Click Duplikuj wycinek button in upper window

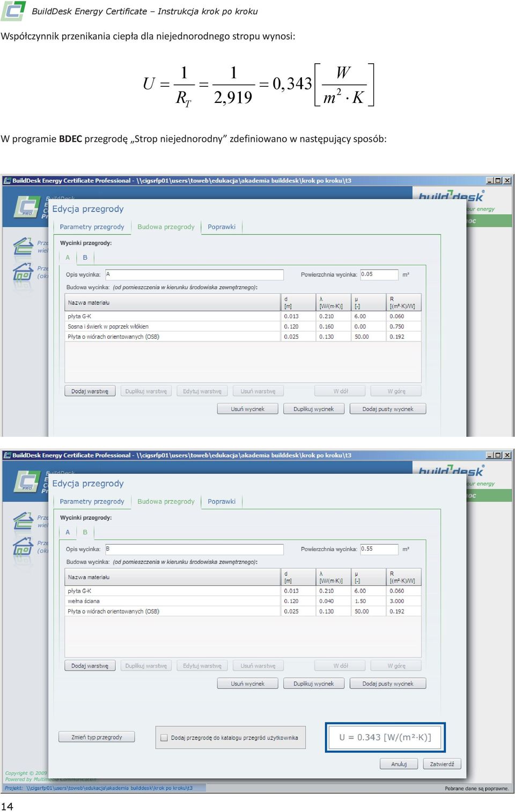[x=313, y=409]
